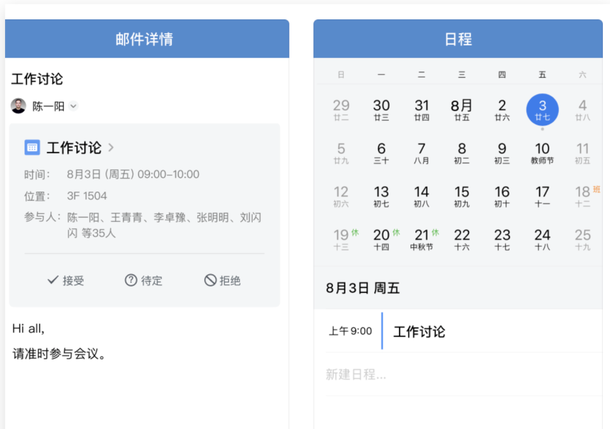
Task: Open event details via 工作讨论 chevron
Action: [x=111, y=148]
